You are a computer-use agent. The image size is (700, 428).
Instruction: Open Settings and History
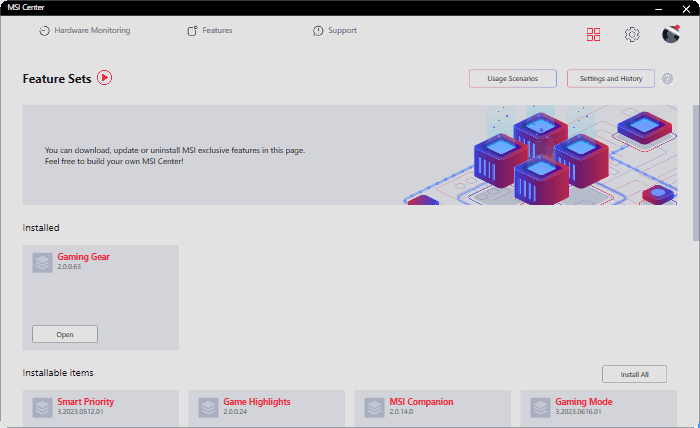pyautogui.click(x=610, y=78)
